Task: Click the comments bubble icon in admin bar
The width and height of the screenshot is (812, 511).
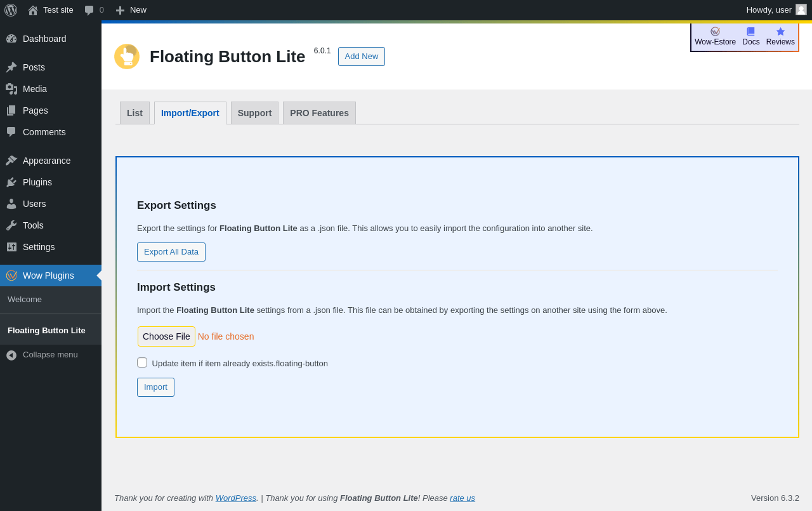Action: coord(89,10)
